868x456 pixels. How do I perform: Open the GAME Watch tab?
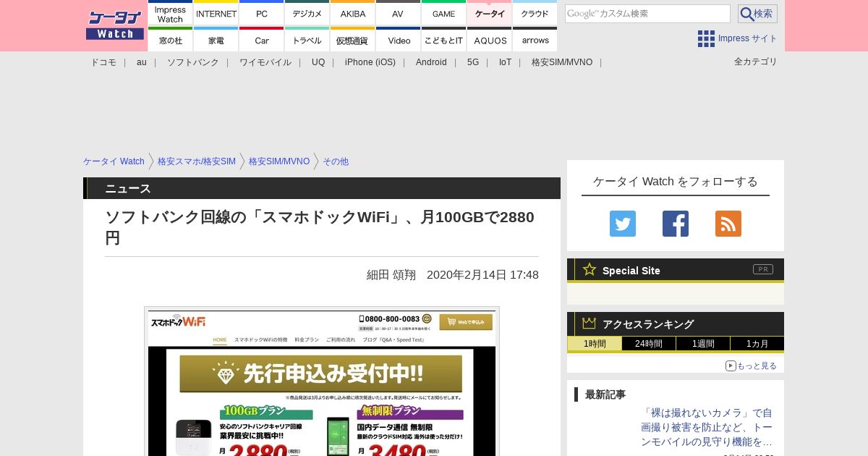444,13
